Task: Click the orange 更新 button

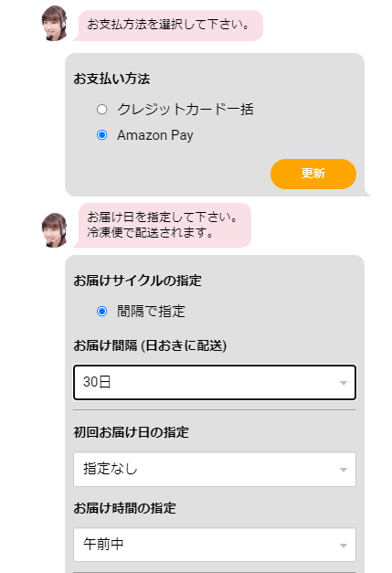Action: pyautogui.click(x=313, y=174)
